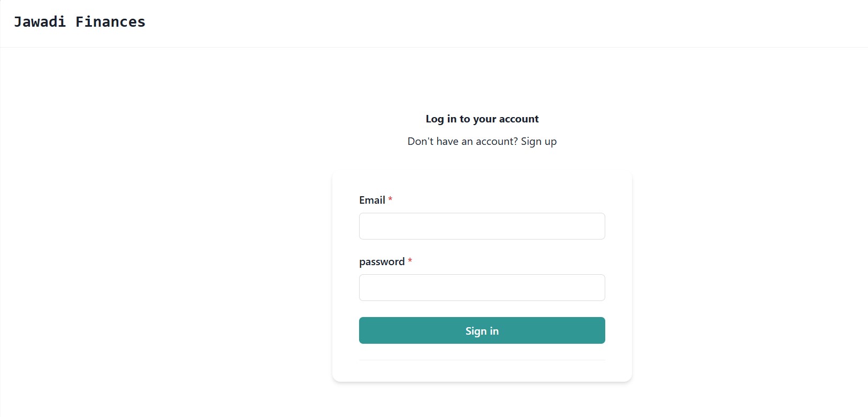The image size is (868, 417).
Task: Select the password field label
Action: 381,261
